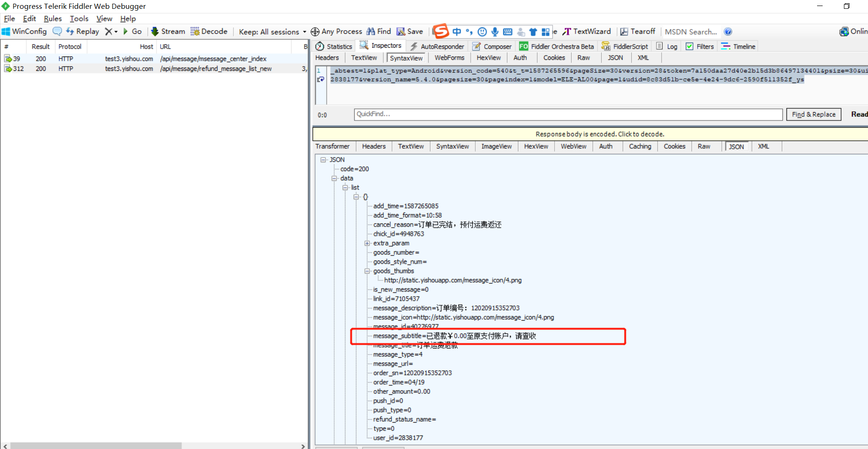Open Sogou emoji smiley panel
The height and width of the screenshot is (449, 868).
(x=482, y=32)
